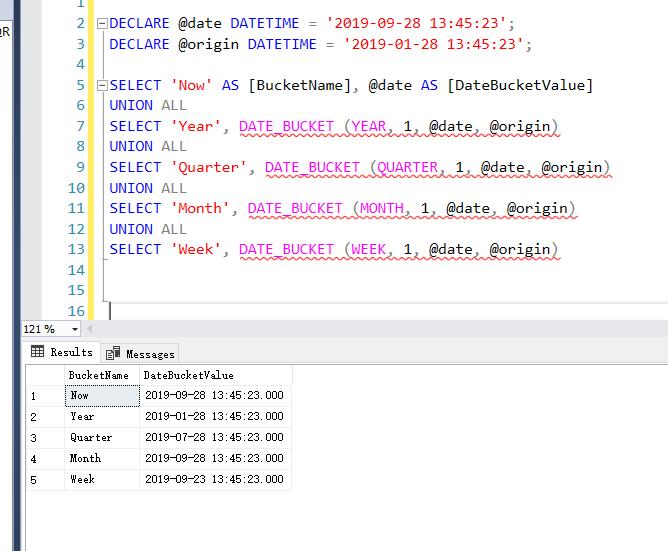
Task: Click line number 14 in the gutter
Action: pyautogui.click(x=76, y=270)
